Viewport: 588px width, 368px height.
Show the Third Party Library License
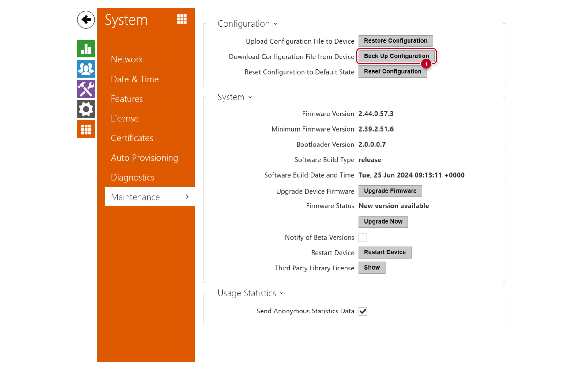point(372,267)
